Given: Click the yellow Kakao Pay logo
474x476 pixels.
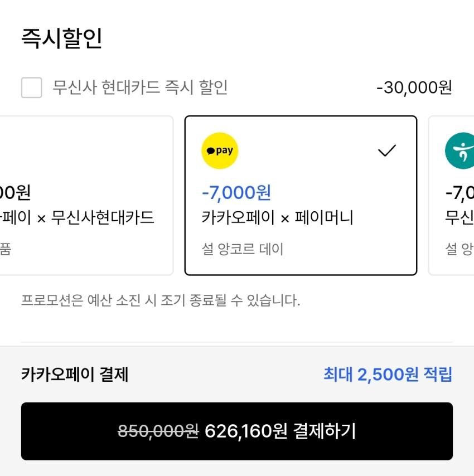Looking at the screenshot, I should 220,150.
